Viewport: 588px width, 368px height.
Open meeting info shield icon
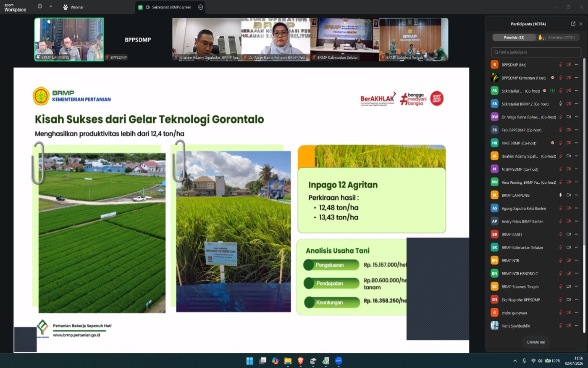pyautogui.click(x=40, y=6)
